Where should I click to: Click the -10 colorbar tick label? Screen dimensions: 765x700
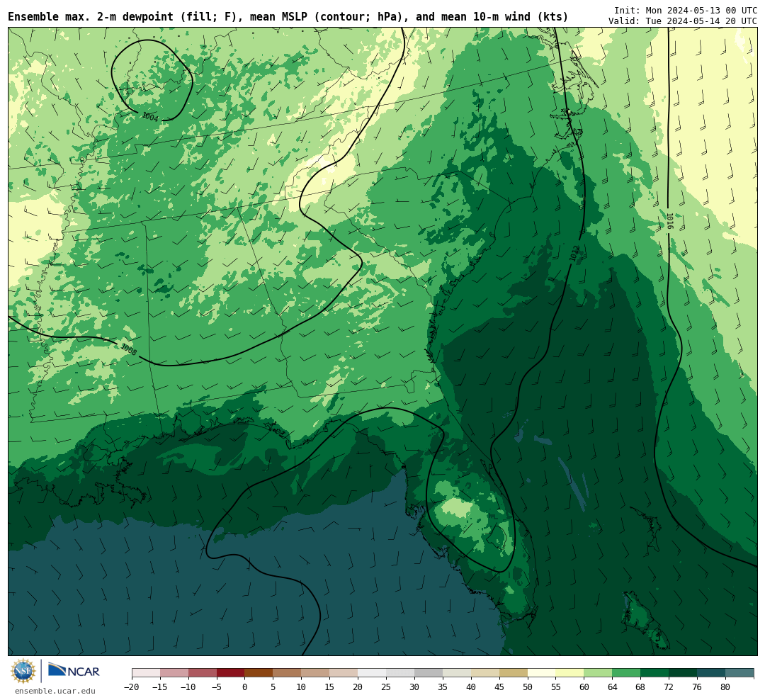pos(188,687)
